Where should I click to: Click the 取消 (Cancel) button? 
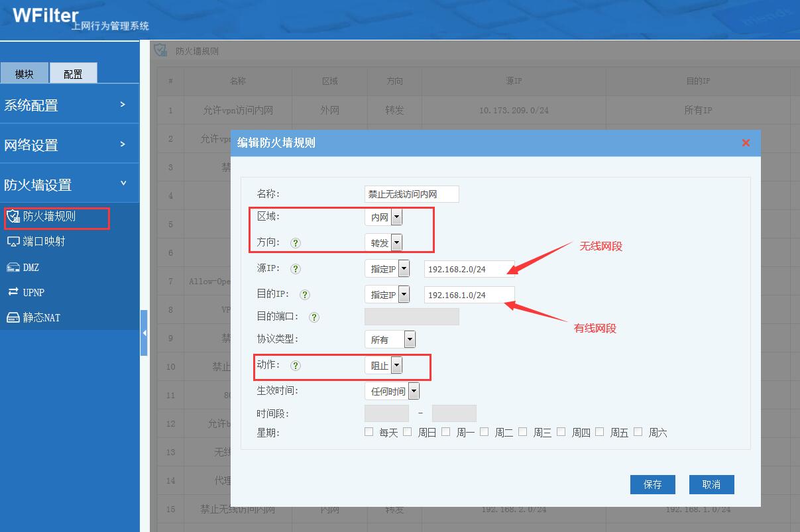[x=711, y=484]
